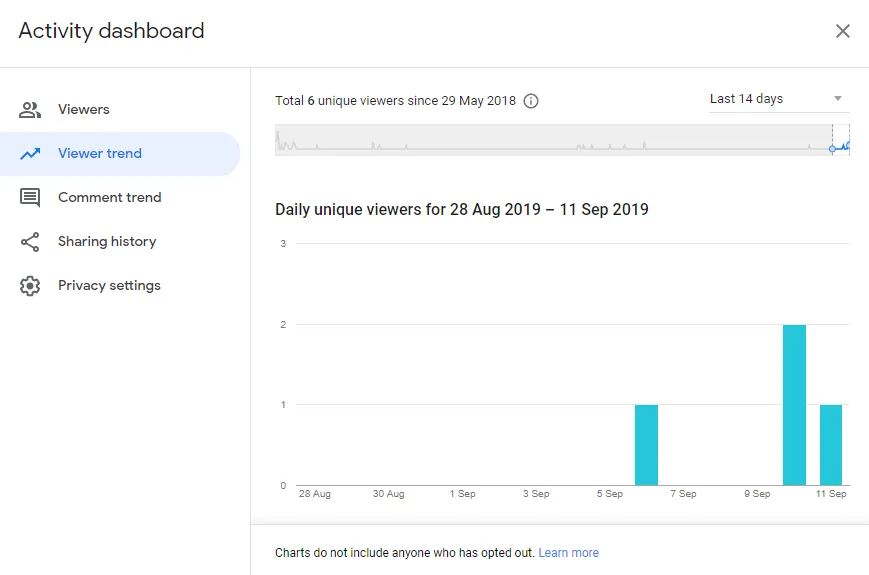Click the info icon beside total viewers
Viewport: 869px width, 575px height.
click(531, 101)
